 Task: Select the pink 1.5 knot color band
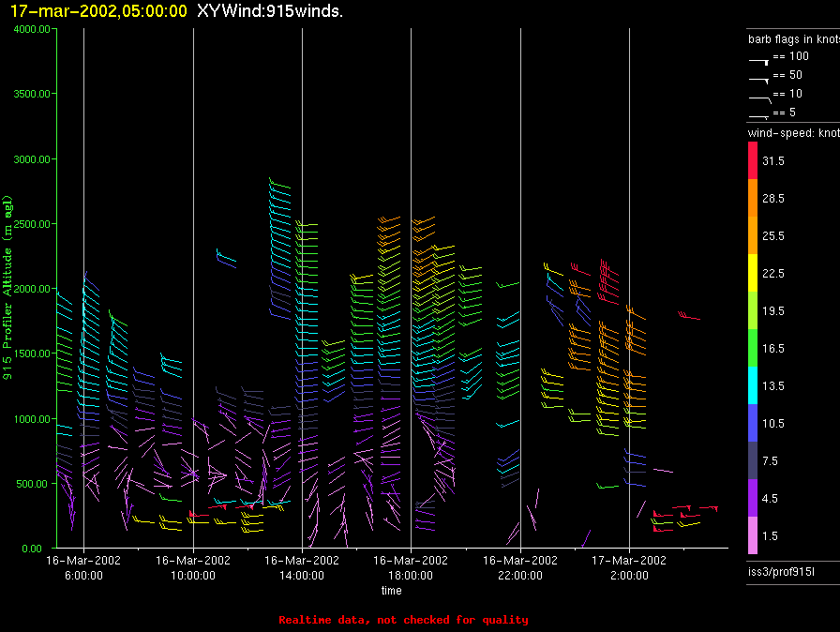point(753,535)
